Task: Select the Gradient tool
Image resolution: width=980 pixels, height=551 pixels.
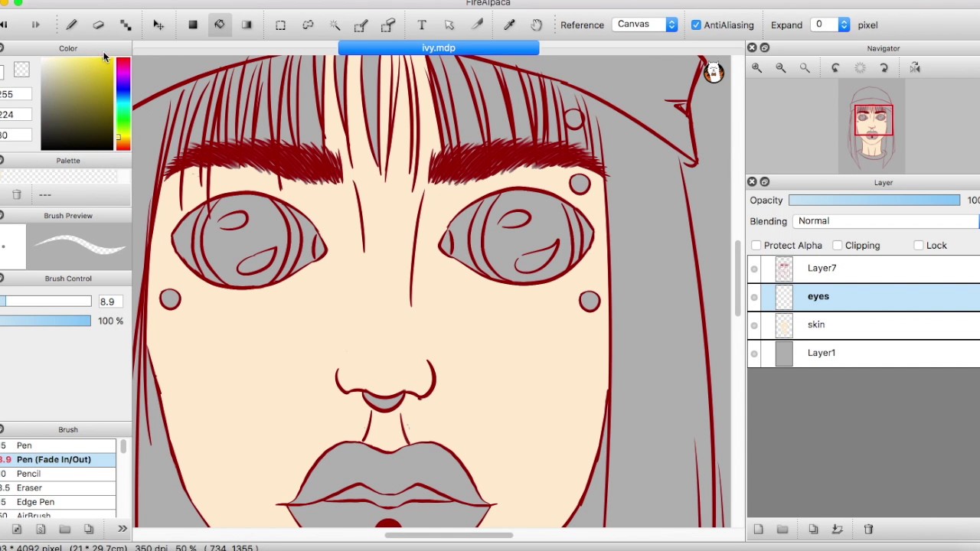Action: (x=247, y=25)
